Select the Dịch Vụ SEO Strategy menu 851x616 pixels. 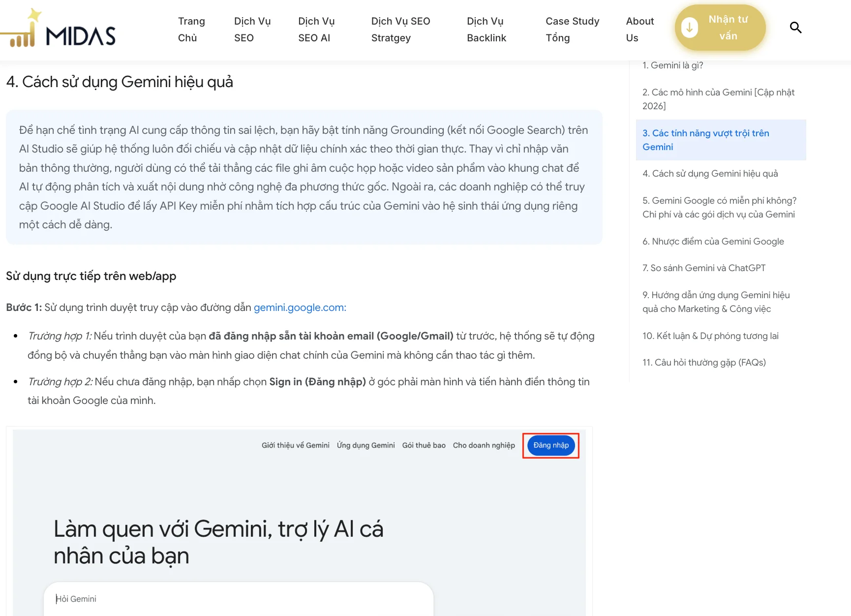pos(400,30)
